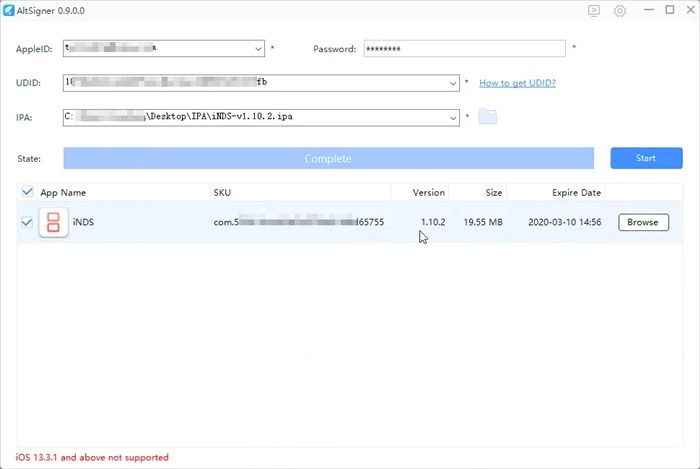Viewport: 700px width, 469px height.
Task: Toggle the select-all header checkbox
Action: pos(27,192)
